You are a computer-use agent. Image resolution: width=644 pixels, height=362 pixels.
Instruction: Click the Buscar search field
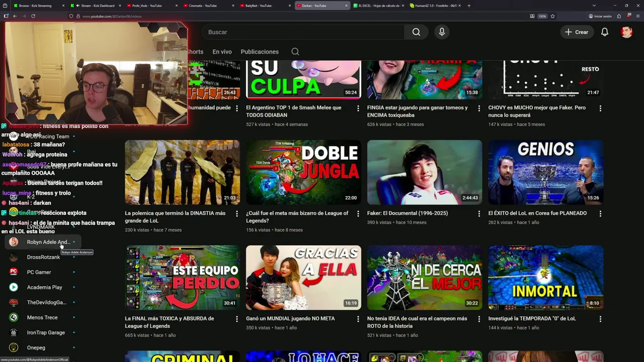click(x=303, y=32)
